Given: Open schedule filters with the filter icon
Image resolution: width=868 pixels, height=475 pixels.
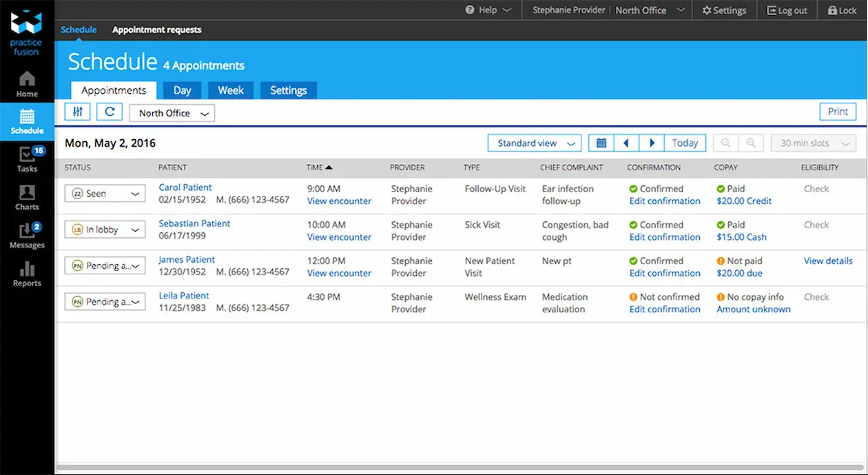Looking at the screenshot, I should [x=77, y=111].
